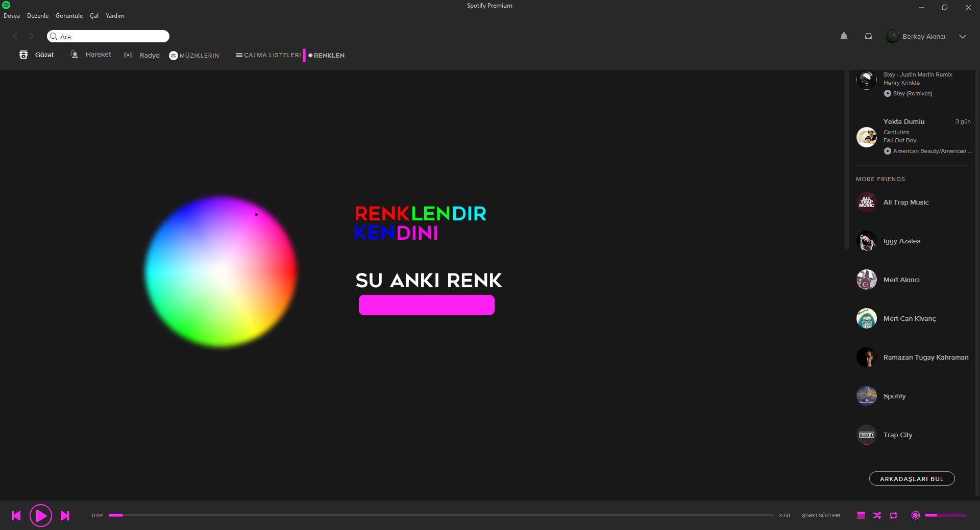Image resolution: width=980 pixels, height=530 pixels.
Task: Open the Görüntüle menu
Action: [x=69, y=16]
